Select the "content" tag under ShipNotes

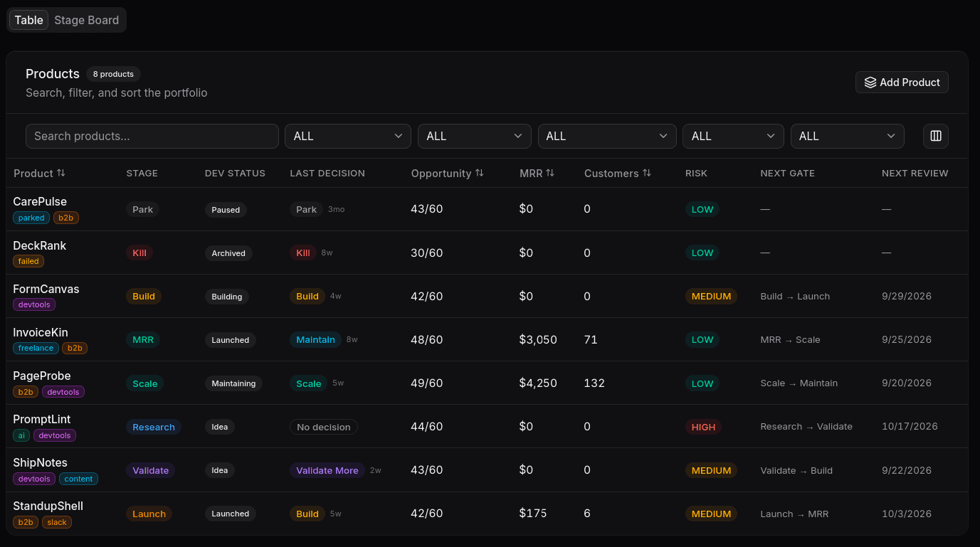coord(78,479)
